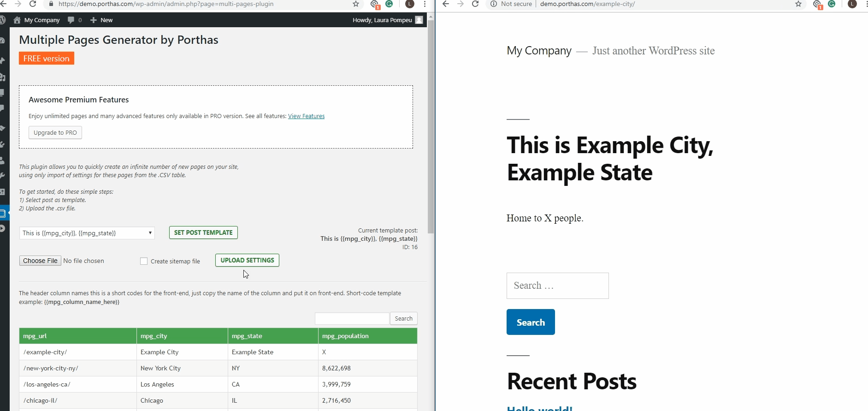Viewport: 868px width, 411px height.
Task: Open the profile avatar in the left browser toolbar
Action: (x=409, y=4)
